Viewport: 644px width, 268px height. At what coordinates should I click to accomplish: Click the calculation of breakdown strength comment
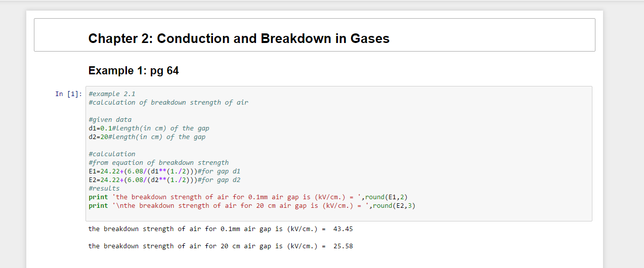click(168, 103)
